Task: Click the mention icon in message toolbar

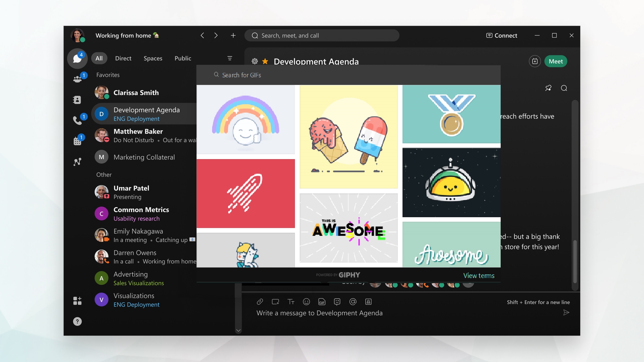Action: (352, 301)
